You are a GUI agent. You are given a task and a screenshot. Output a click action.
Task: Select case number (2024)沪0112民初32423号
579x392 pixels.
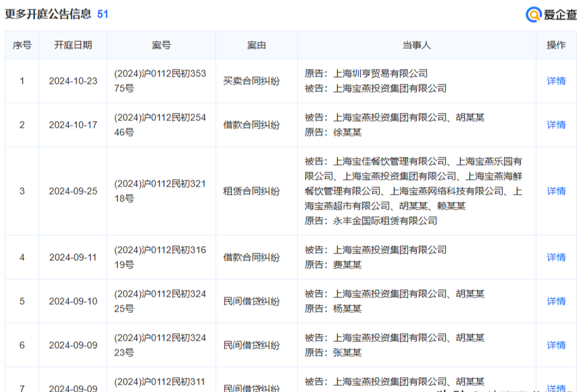pyautogui.click(x=160, y=345)
